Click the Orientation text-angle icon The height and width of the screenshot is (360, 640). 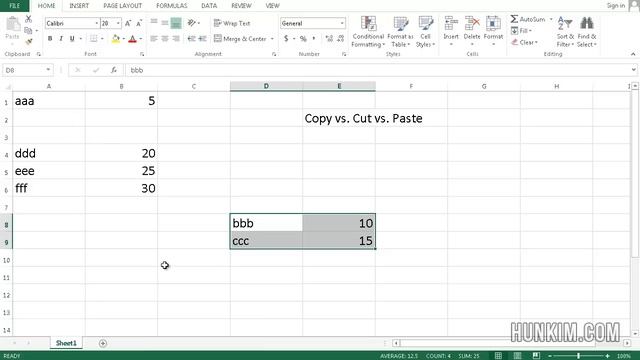pyautogui.click(x=191, y=23)
